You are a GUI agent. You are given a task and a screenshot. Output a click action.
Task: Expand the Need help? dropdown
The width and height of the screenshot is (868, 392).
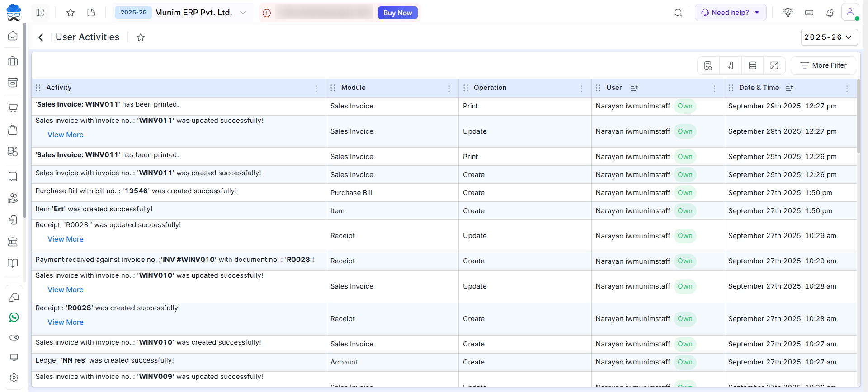click(730, 13)
